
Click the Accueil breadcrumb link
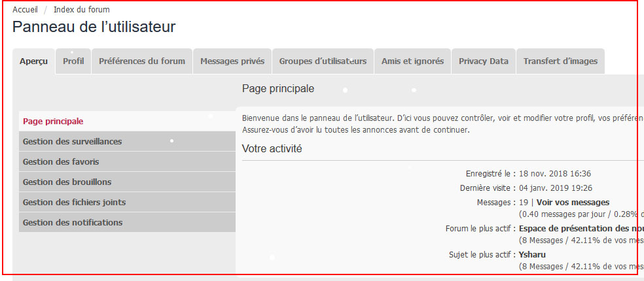[x=25, y=10]
